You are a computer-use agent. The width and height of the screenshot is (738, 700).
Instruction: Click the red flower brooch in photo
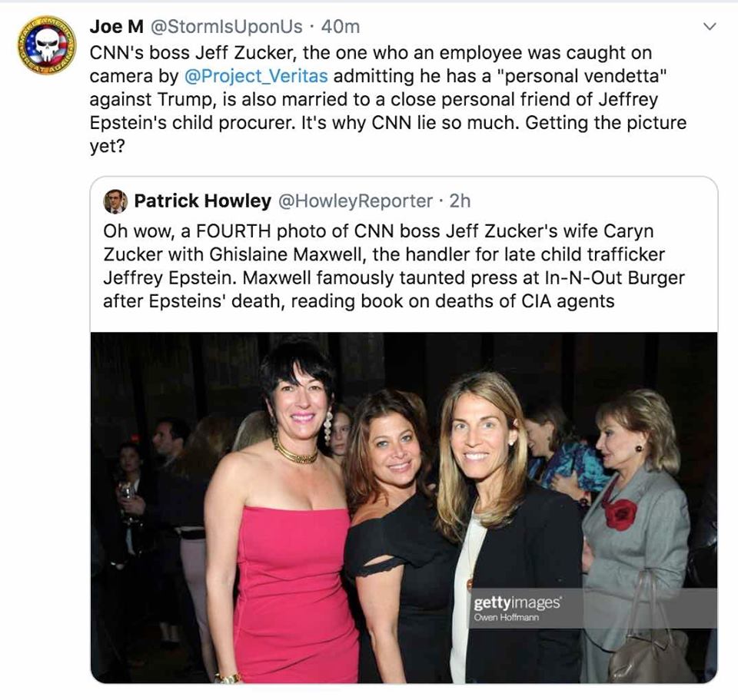pyautogui.click(x=620, y=513)
